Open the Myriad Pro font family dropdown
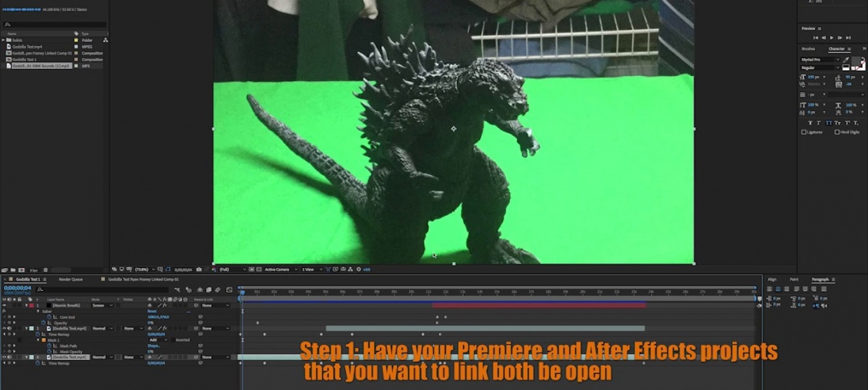This screenshot has height=390, width=868. [820, 60]
